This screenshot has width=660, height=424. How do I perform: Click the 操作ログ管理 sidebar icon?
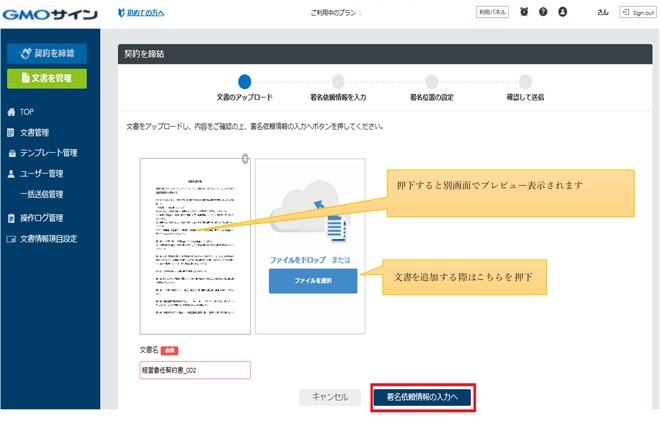click(x=11, y=218)
